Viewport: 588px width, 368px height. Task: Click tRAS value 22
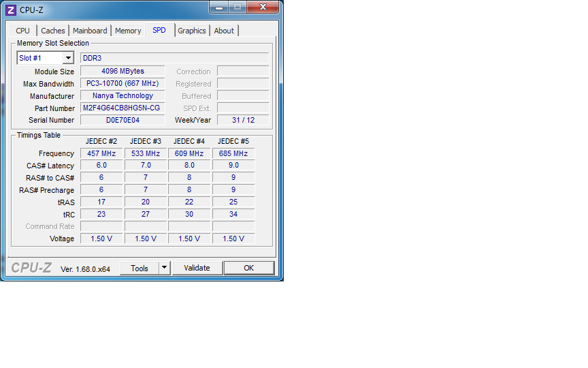tap(189, 202)
